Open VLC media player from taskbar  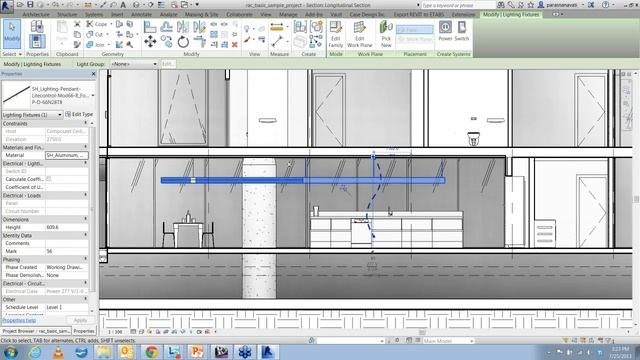coord(58,352)
